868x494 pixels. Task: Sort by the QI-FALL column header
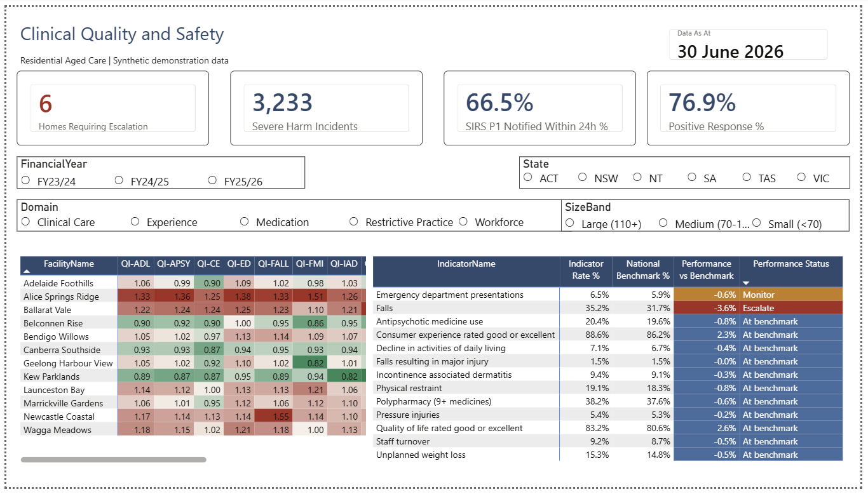[273, 264]
